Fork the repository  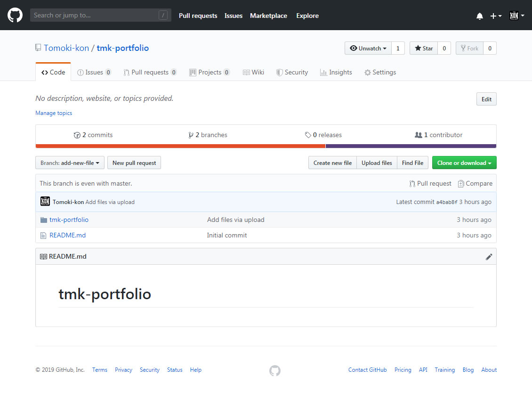pyautogui.click(x=469, y=48)
